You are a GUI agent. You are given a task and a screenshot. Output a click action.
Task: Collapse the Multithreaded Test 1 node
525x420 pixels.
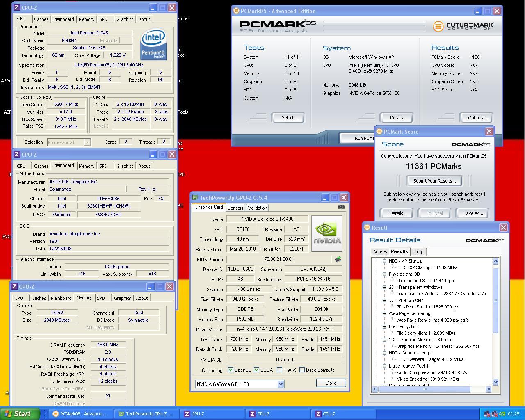tap(384, 366)
